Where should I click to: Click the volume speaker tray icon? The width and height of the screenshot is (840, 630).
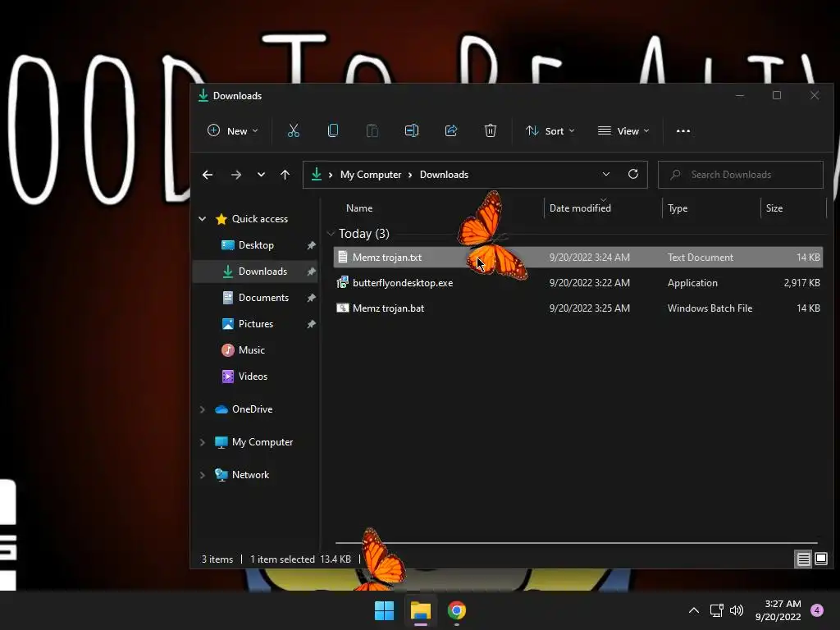737,610
